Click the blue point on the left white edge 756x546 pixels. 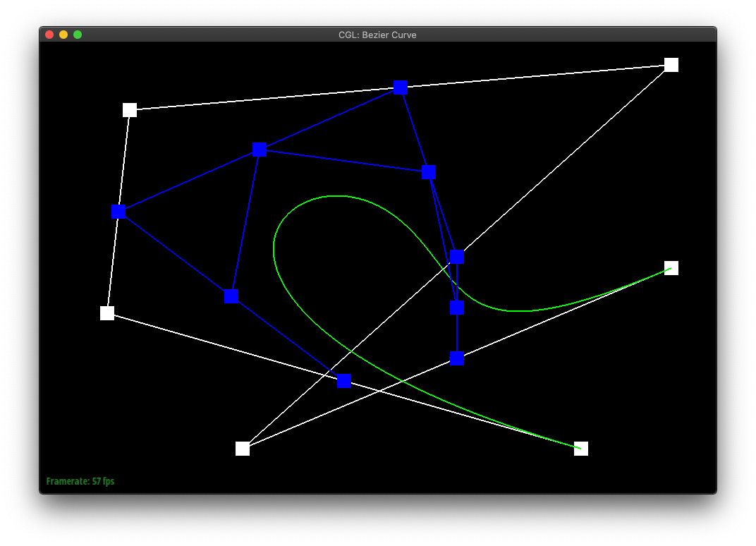(118, 211)
